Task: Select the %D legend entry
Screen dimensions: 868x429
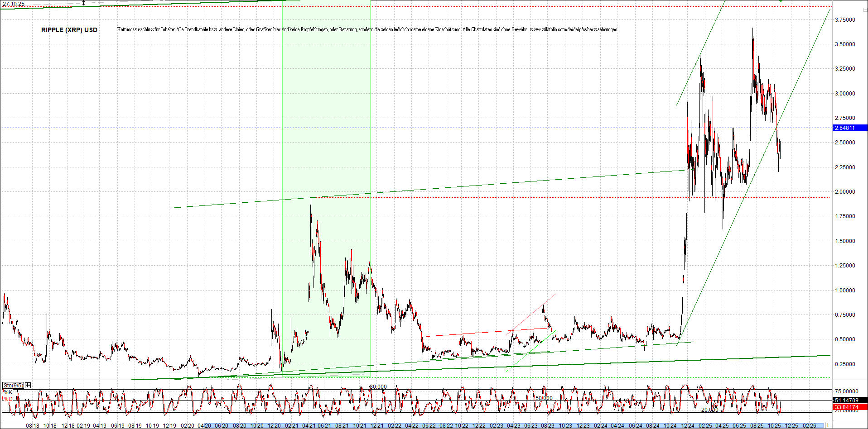Action: coord(9,400)
